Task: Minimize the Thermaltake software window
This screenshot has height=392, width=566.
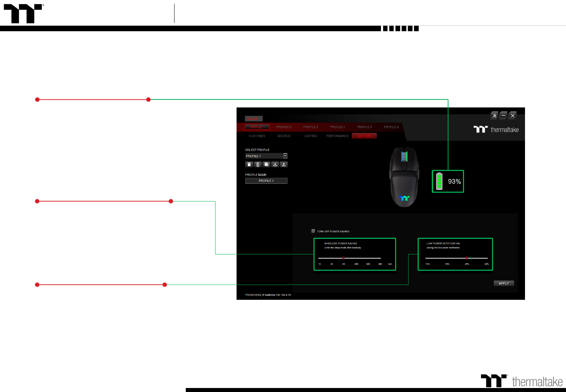Action: (x=503, y=116)
